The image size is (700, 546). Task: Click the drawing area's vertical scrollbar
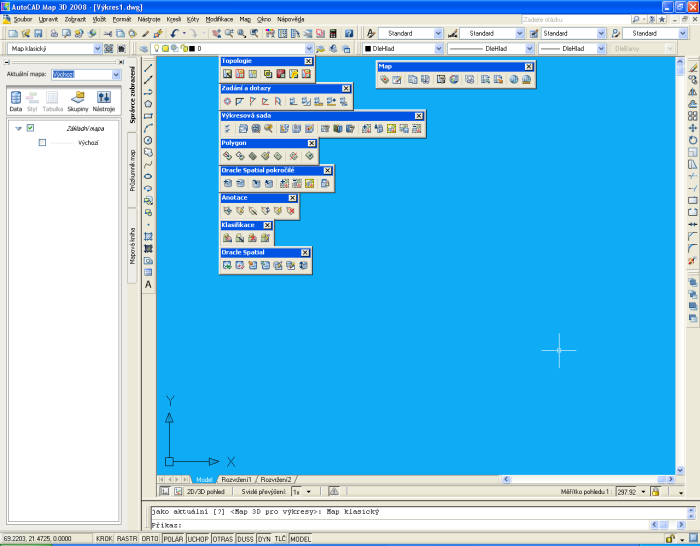[x=680, y=265]
